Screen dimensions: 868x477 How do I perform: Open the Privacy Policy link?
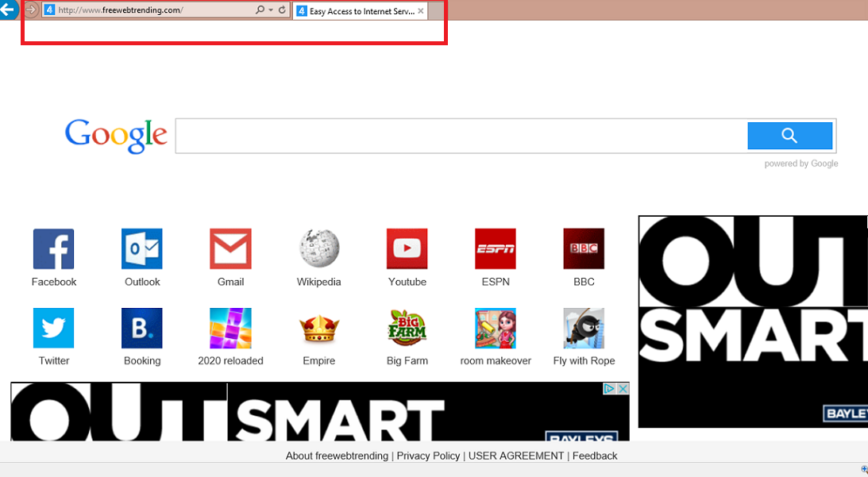pos(428,456)
